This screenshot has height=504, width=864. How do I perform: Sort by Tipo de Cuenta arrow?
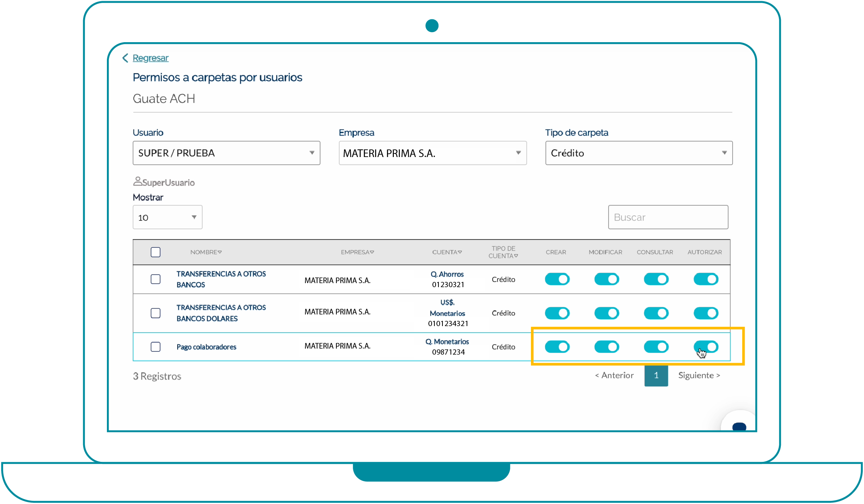point(516,256)
